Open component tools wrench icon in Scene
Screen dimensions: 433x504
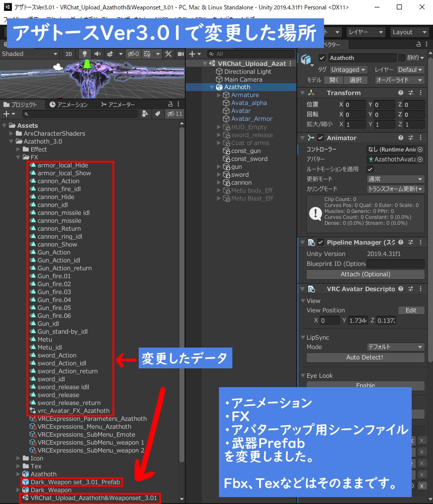[x=168, y=54]
